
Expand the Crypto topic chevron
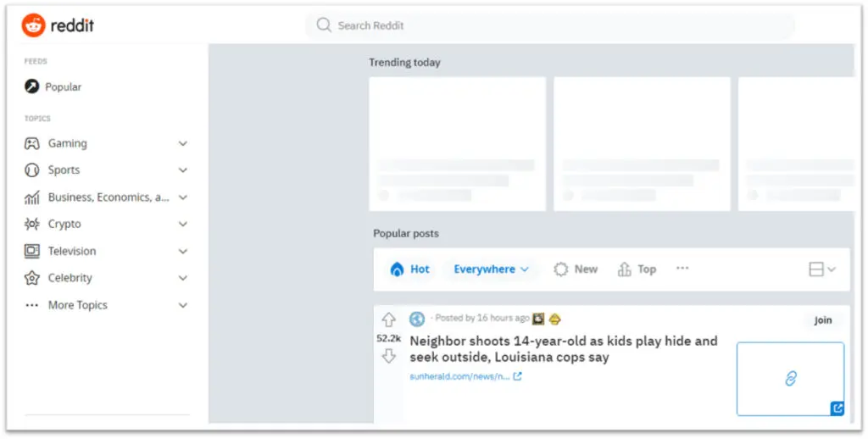pos(183,225)
